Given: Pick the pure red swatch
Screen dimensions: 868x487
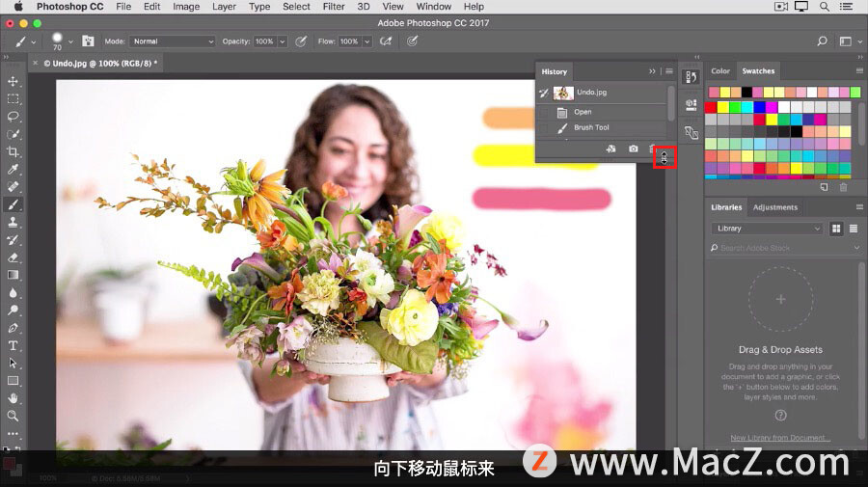Looking at the screenshot, I should [711, 107].
